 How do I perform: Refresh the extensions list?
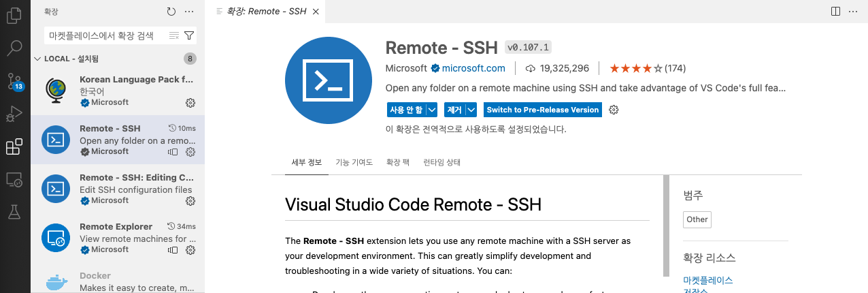point(171,12)
